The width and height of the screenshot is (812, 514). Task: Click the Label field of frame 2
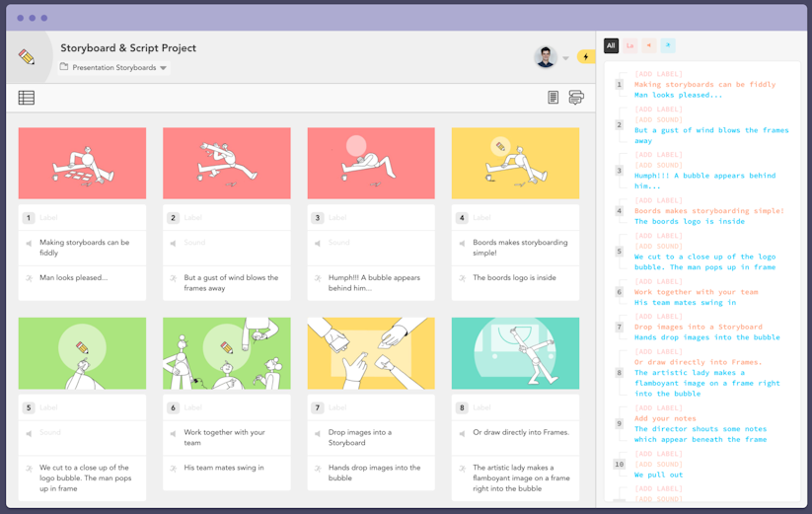[227, 218]
